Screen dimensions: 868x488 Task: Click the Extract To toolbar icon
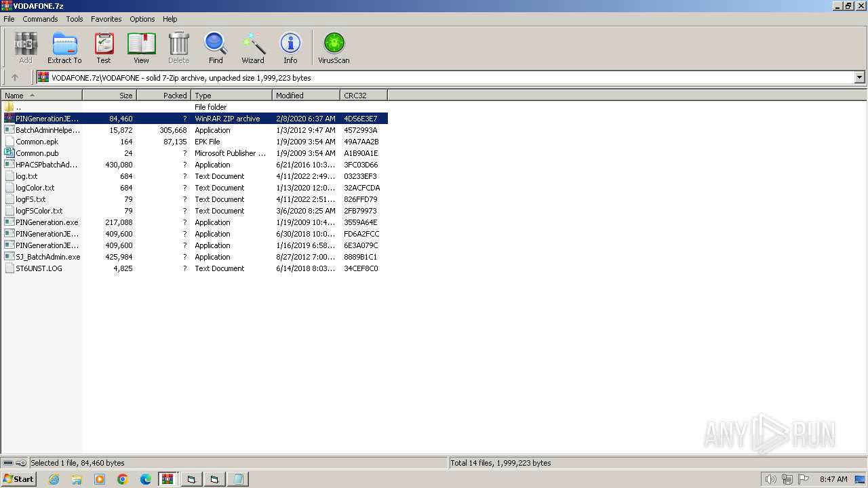pos(64,48)
